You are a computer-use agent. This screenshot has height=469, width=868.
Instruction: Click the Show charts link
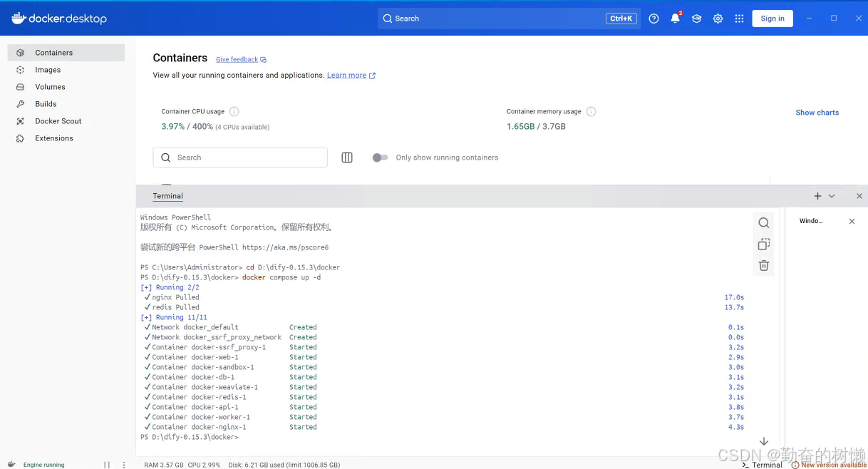pos(817,113)
